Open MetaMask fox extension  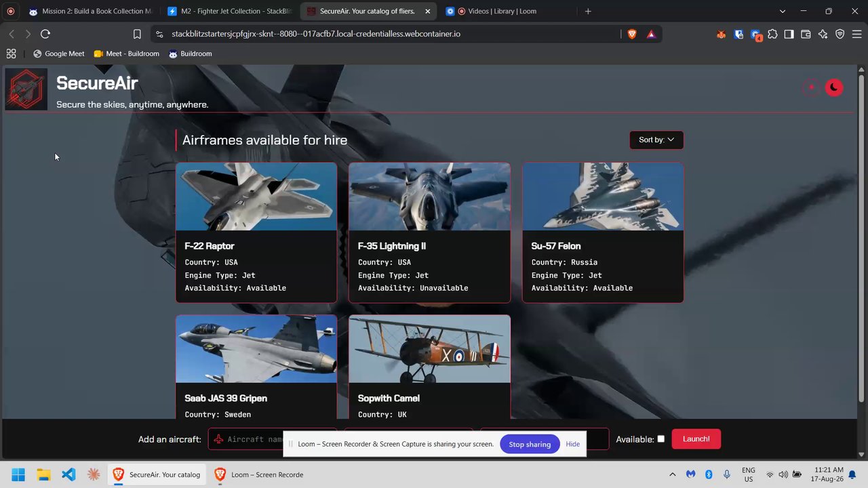[x=722, y=34]
